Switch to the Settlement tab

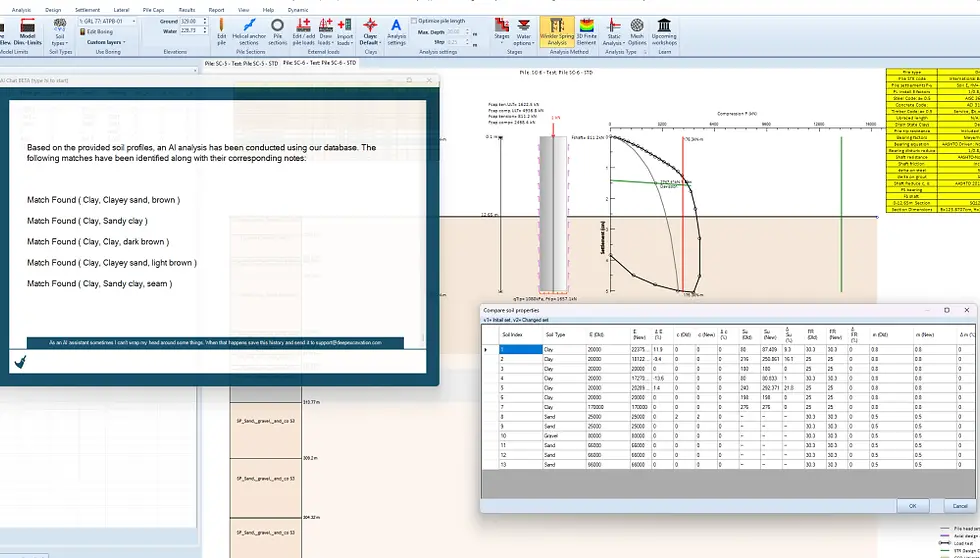(x=88, y=10)
